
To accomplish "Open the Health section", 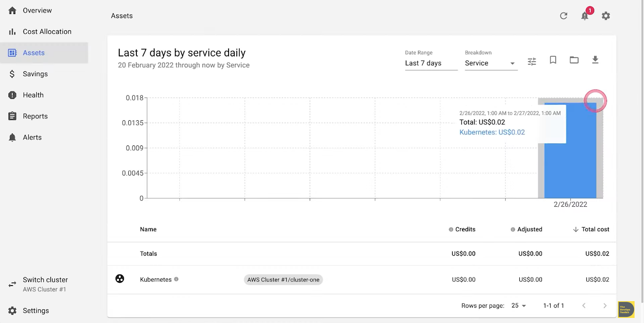I will (33, 95).
